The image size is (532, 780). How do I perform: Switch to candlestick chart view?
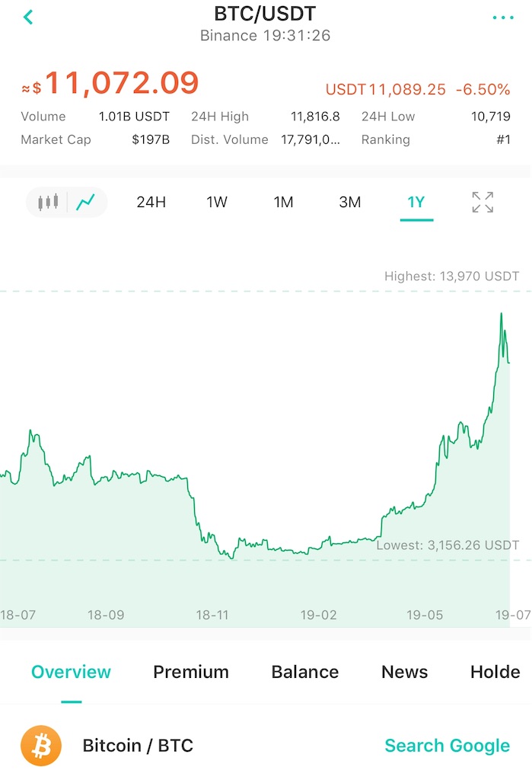tap(48, 202)
